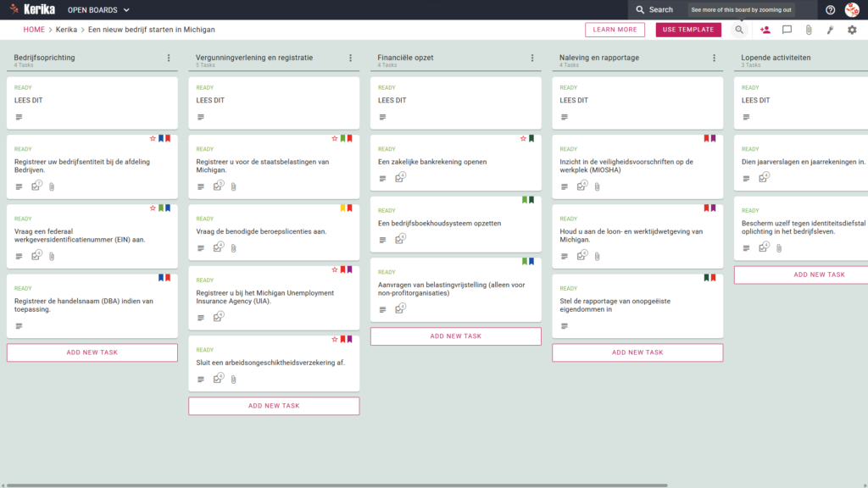Open card Registreer u voor de staatsbelastingen
Viewport: 868px width, 488px height.
click(x=274, y=167)
